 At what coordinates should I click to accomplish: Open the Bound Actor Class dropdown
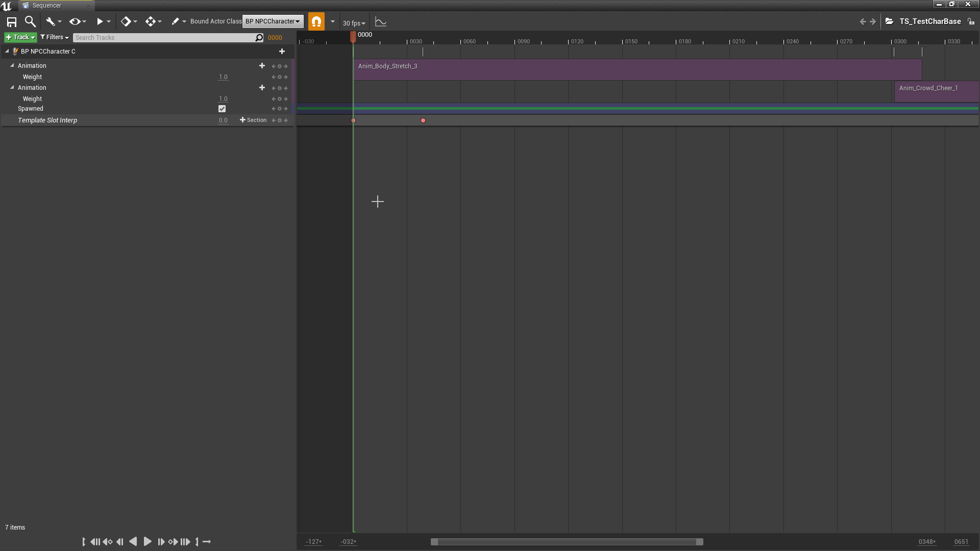click(x=272, y=21)
